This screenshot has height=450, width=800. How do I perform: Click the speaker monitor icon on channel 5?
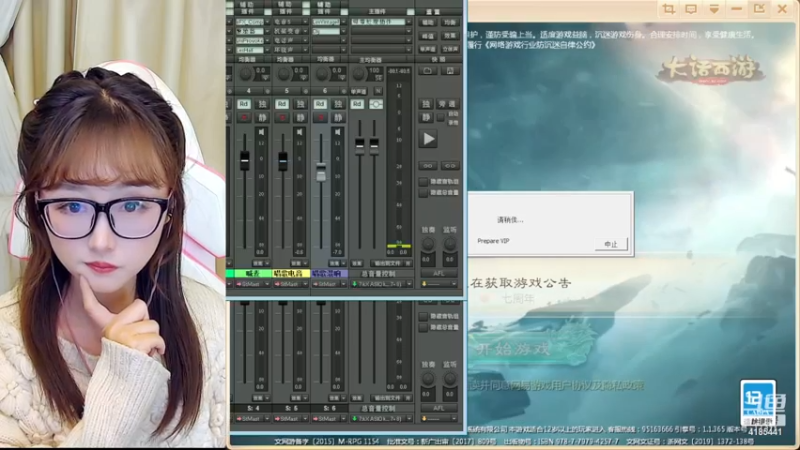click(299, 132)
